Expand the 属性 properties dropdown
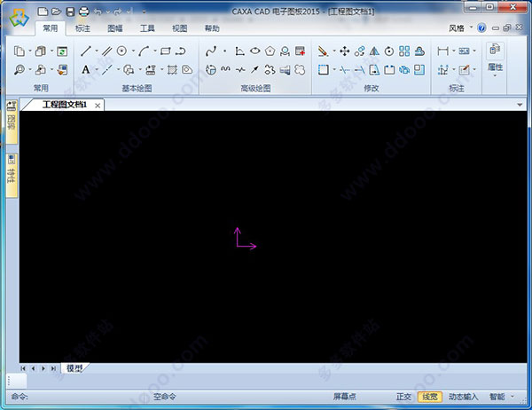The image size is (532, 410). [x=495, y=75]
